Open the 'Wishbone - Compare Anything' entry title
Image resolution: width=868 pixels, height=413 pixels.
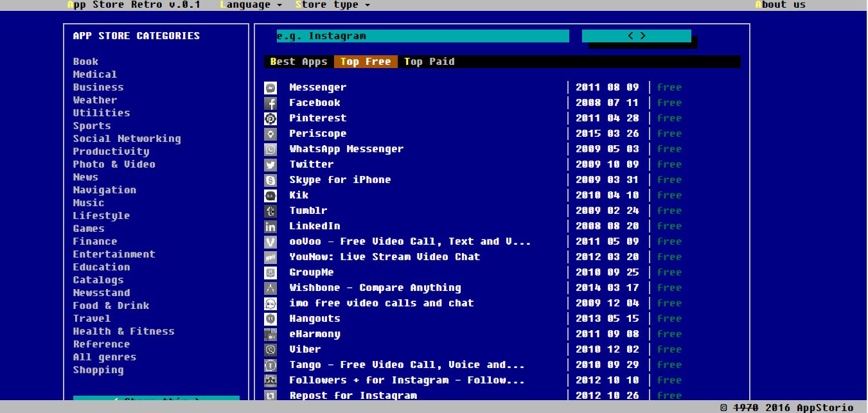coord(375,288)
